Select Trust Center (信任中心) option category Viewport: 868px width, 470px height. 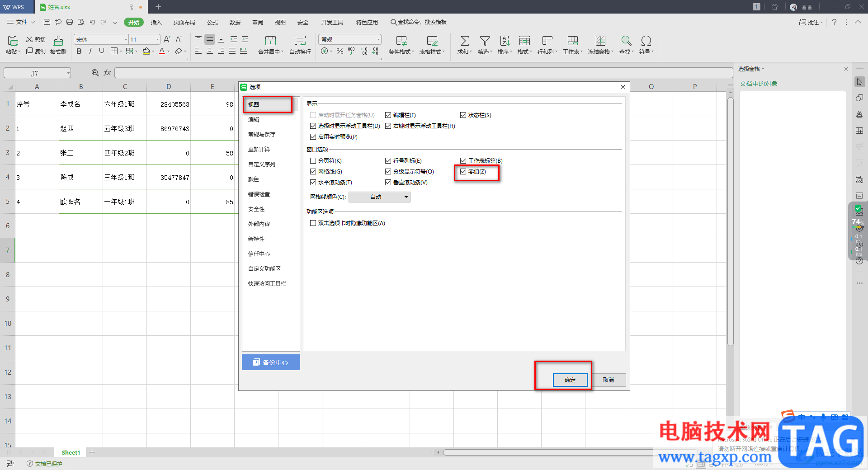(259, 254)
